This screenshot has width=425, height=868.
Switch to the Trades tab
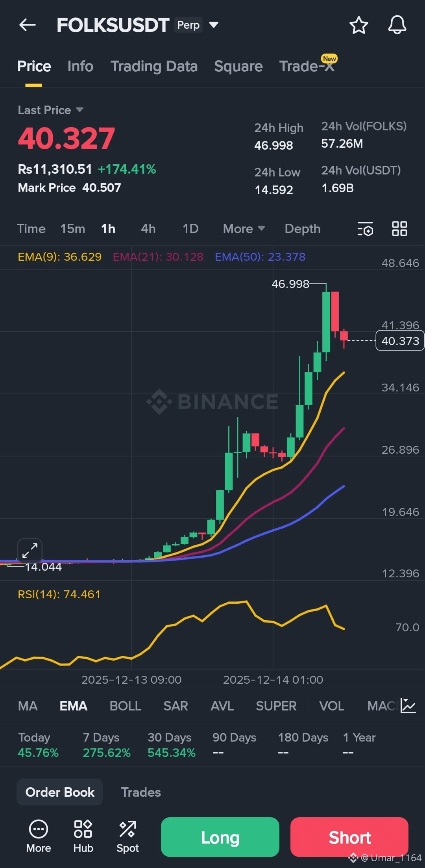tap(141, 792)
